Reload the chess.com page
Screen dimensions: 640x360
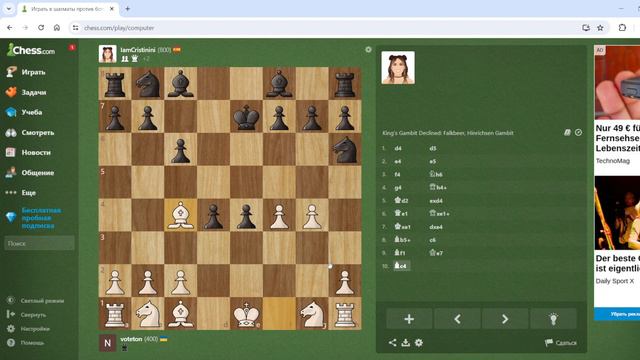click(41, 28)
